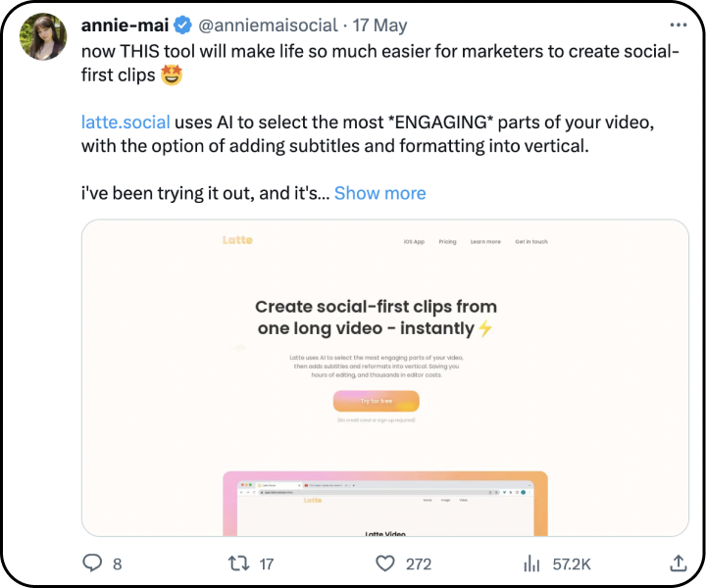Expand the tweet with Show more

click(x=379, y=193)
